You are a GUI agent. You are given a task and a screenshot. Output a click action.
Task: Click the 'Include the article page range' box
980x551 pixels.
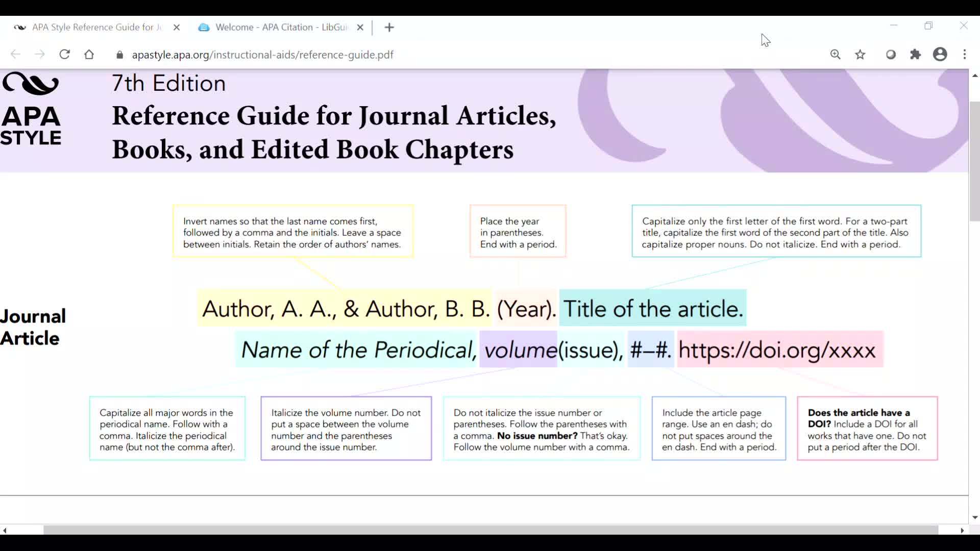click(719, 429)
